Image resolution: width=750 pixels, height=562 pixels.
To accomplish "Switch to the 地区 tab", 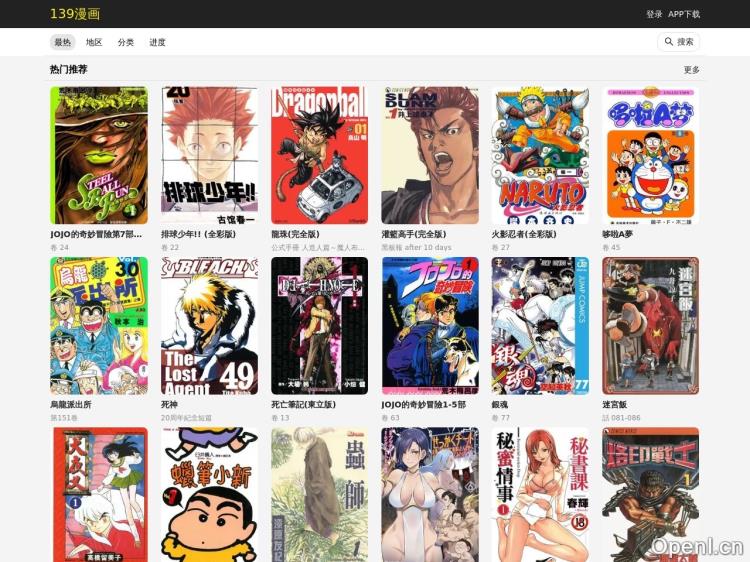I will tap(94, 42).
